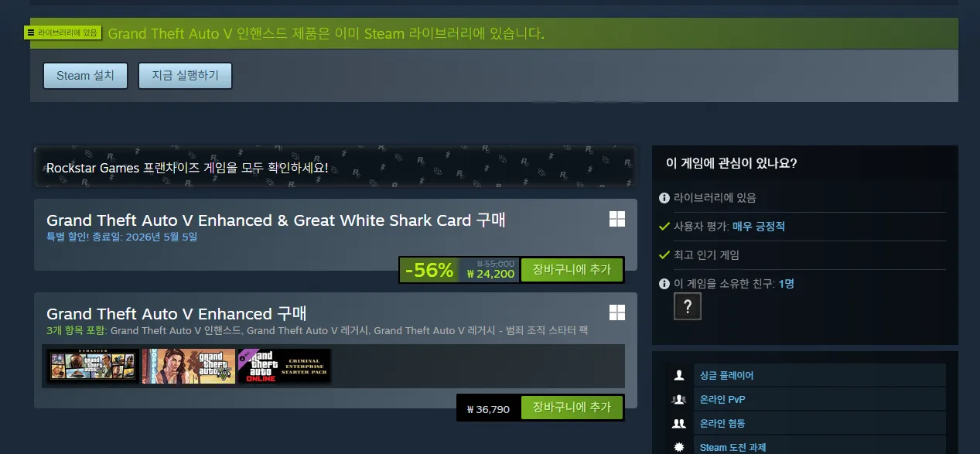Click the single-player icon beside 싱글 플레이어

pyautogui.click(x=679, y=375)
